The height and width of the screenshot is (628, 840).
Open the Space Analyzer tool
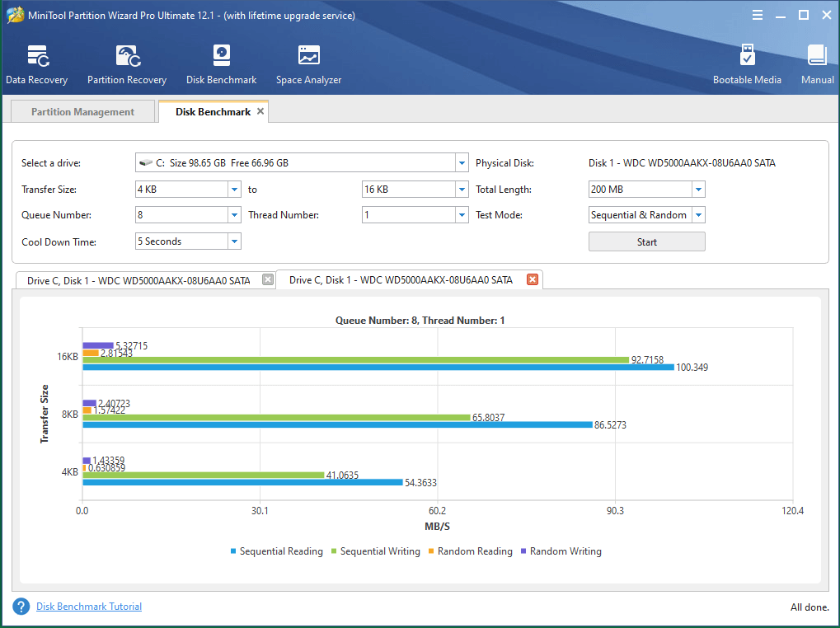click(308, 65)
